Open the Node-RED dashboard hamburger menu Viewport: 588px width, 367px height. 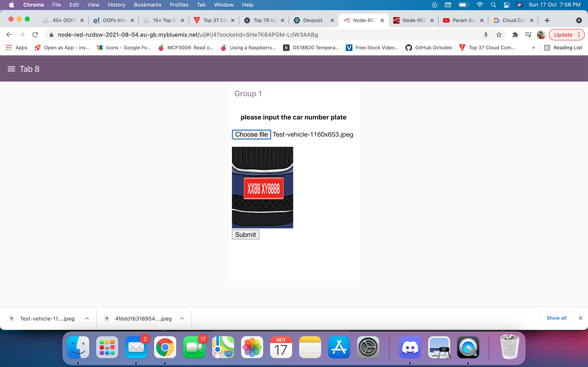[11, 69]
